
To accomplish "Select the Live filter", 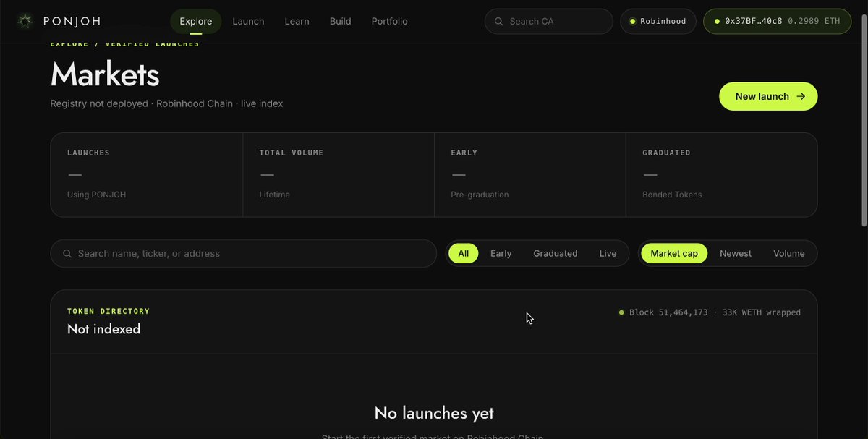I will (608, 254).
